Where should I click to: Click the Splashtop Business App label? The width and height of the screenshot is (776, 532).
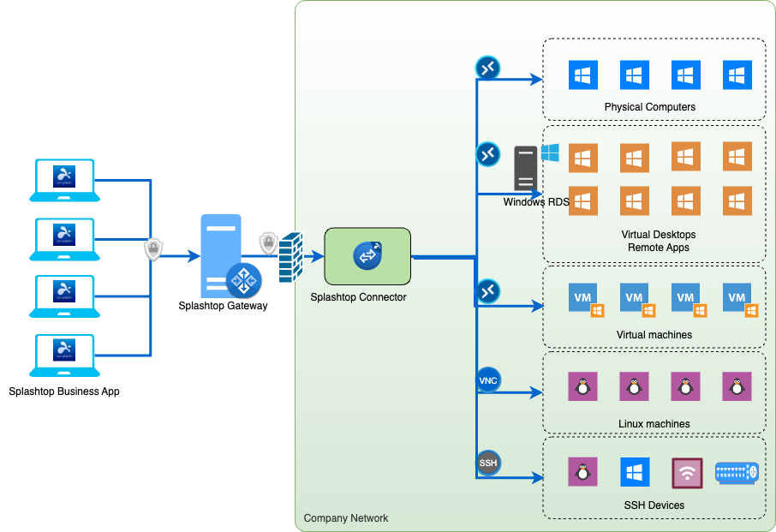click(x=64, y=392)
